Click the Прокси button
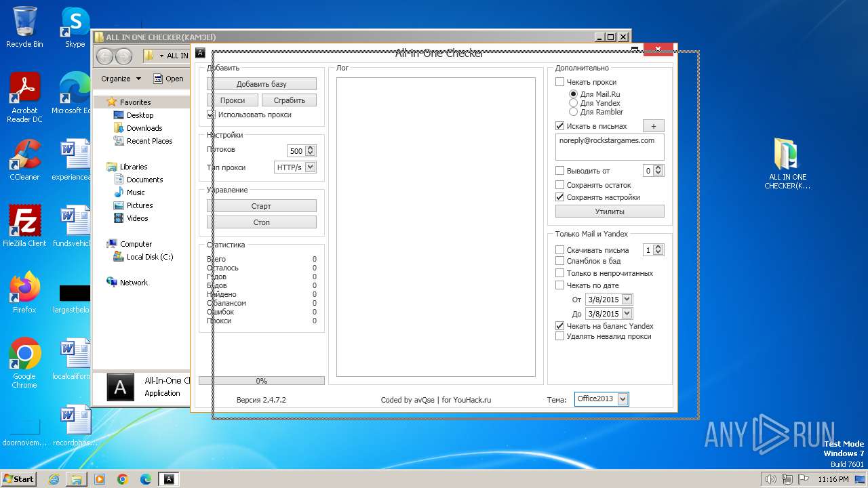868x488 pixels. (233, 100)
